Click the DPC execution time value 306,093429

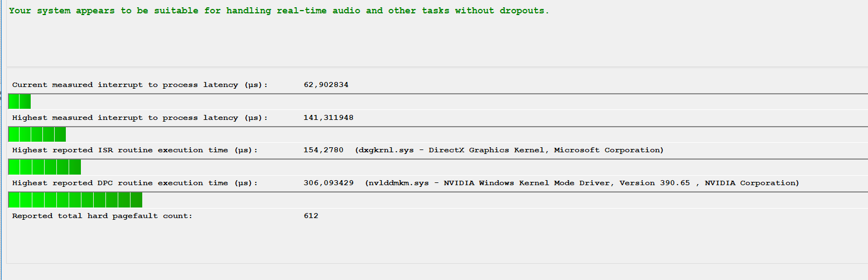coord(329,183)
